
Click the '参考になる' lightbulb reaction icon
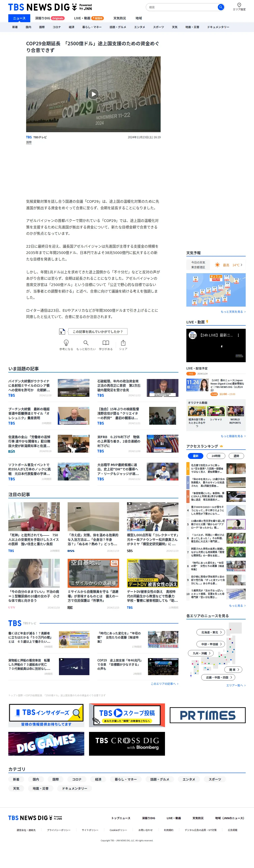pyautogui.click(x=66, y=343)
